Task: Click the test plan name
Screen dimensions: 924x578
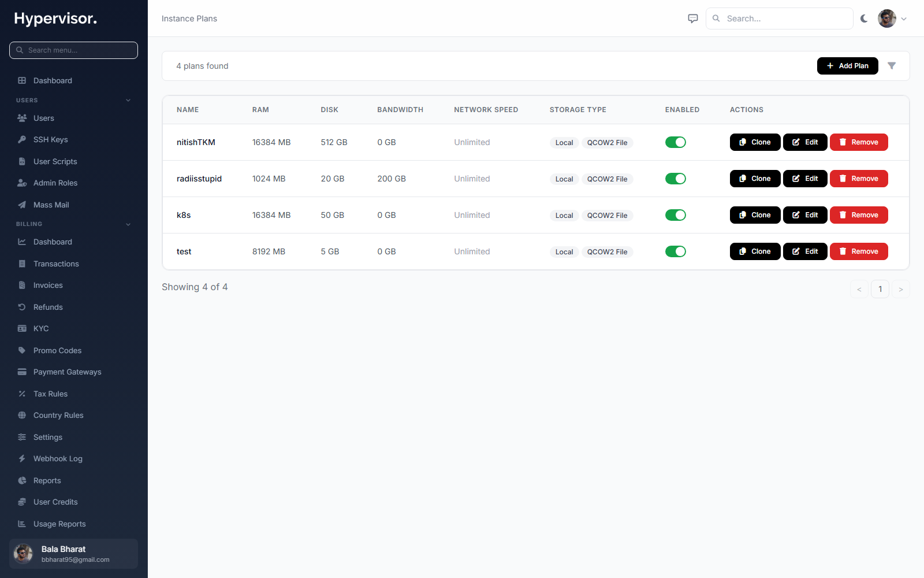Action: click(184, 251)
